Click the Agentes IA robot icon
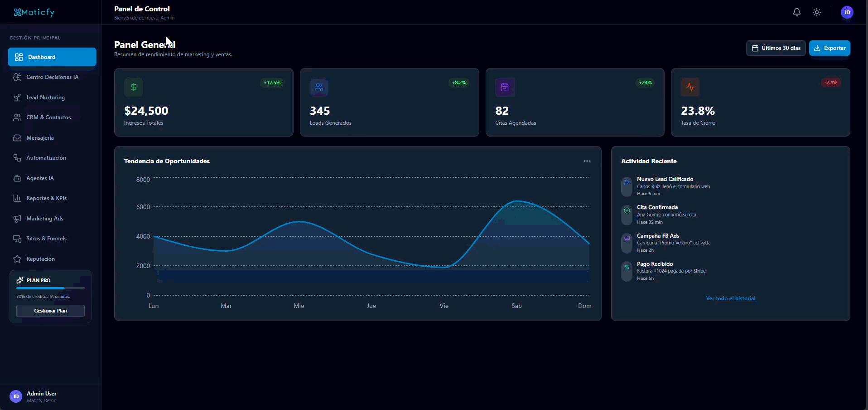Image resolution: width=868 pixels, height=410 pixels. (17, 178)
